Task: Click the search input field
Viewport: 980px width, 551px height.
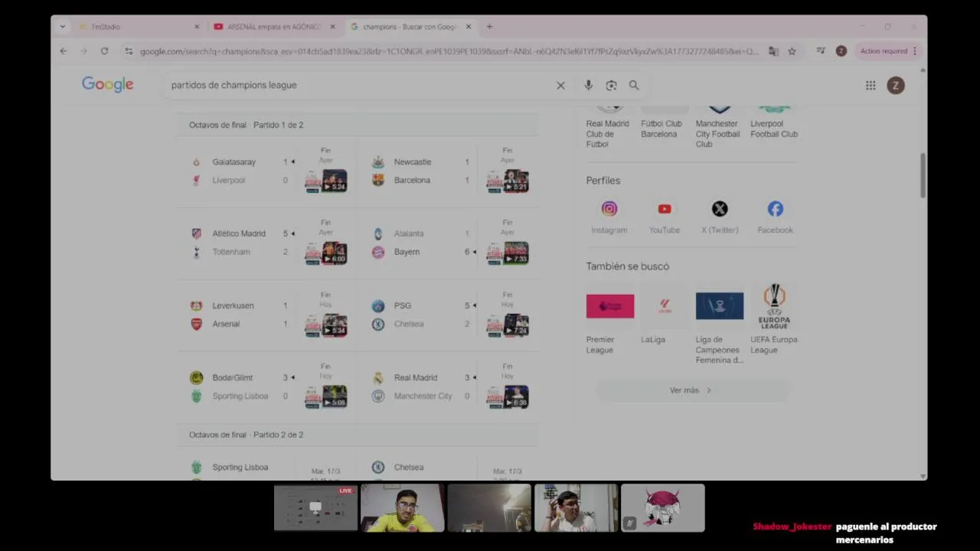Action: [x=360, y=85]
